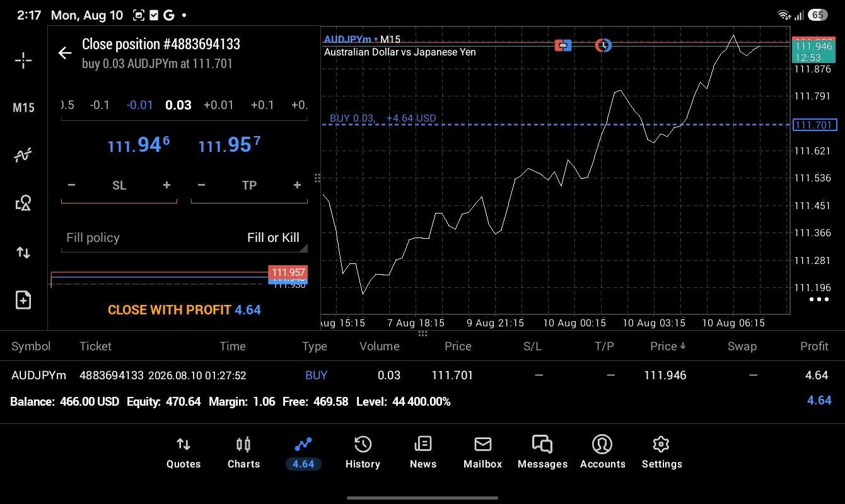
Task: Change the M15 timeframe selector
Action: pos(23,108)
